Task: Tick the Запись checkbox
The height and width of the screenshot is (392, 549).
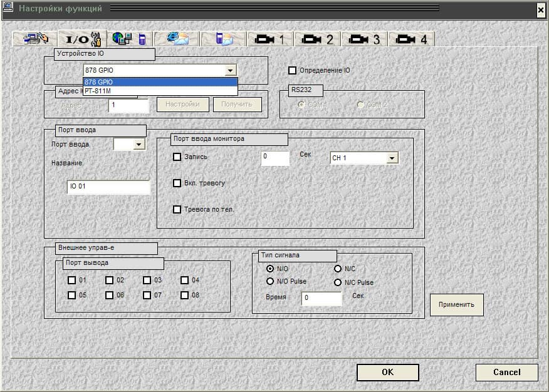Action: 177,157
